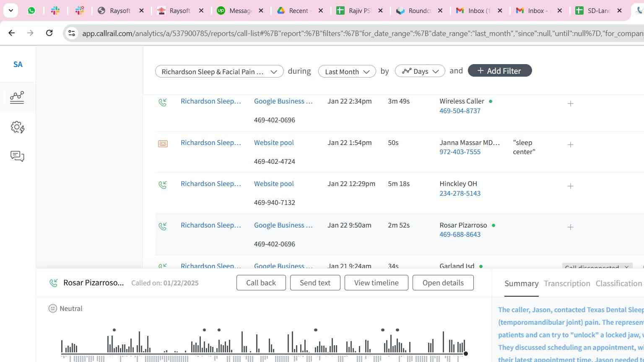The width and height of the screenshot is (644, 362).
Task: Select the Summary tab
Action: [521, 284]
